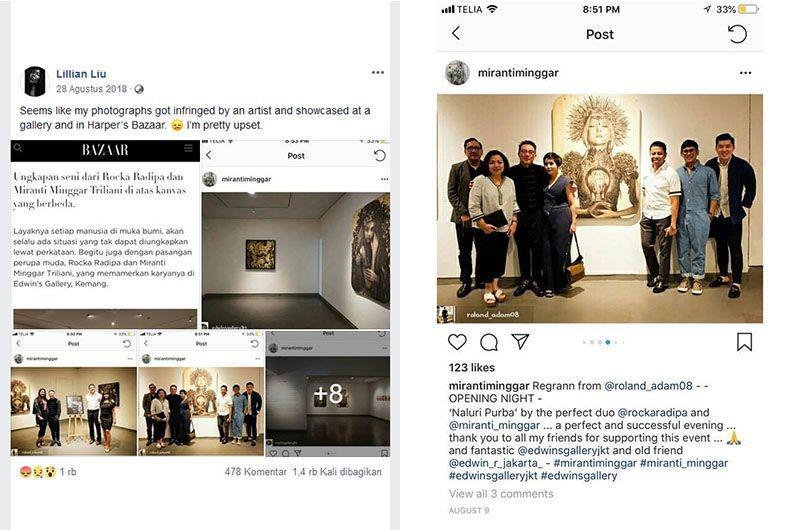Select the carousel page indicator dots
The image size is (802, 531).
[604, 342]
